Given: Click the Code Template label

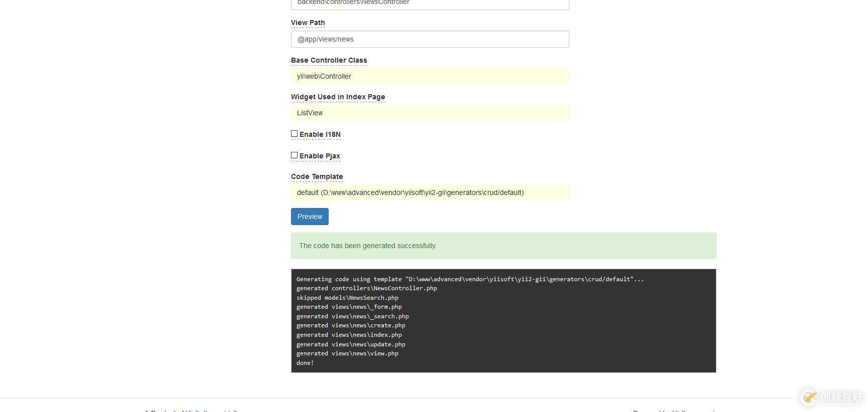Looking at the screenshot, I should 317,176.
